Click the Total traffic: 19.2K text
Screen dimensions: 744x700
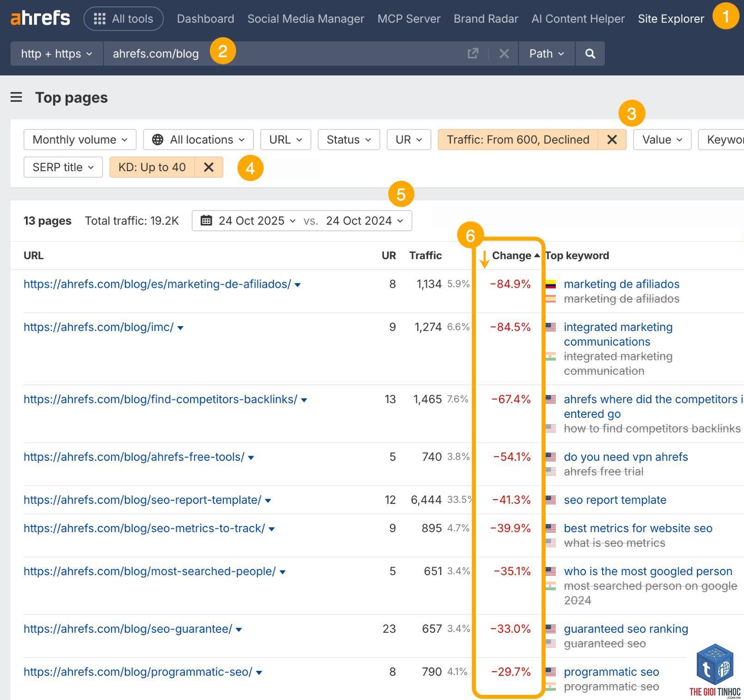tap(132, 221)
